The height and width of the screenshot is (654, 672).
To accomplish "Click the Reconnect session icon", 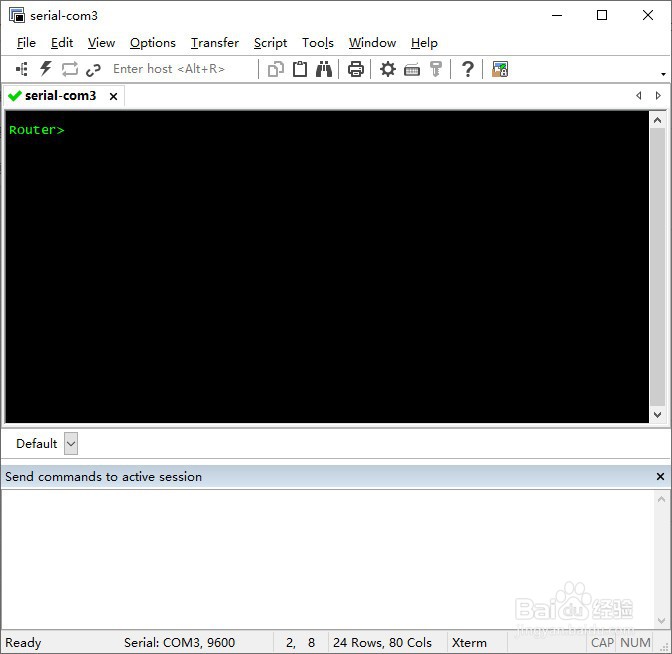I will [69, 69].
